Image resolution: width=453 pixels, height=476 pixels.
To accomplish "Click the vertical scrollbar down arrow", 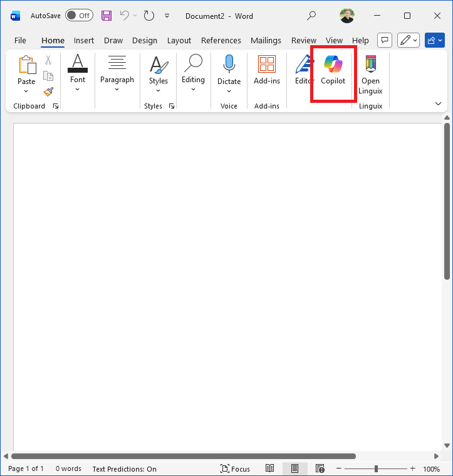I will pyautogui.click(x=447, y=446).
